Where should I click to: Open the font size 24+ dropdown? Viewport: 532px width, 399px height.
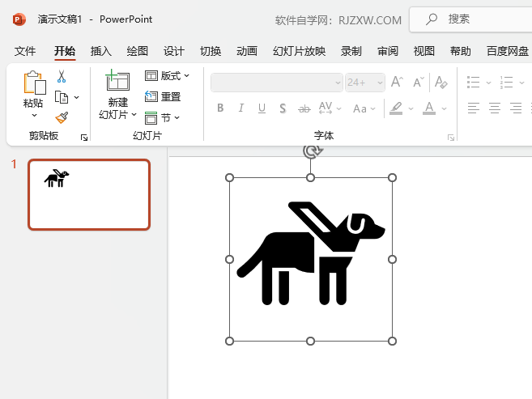[x=365, y=83]
